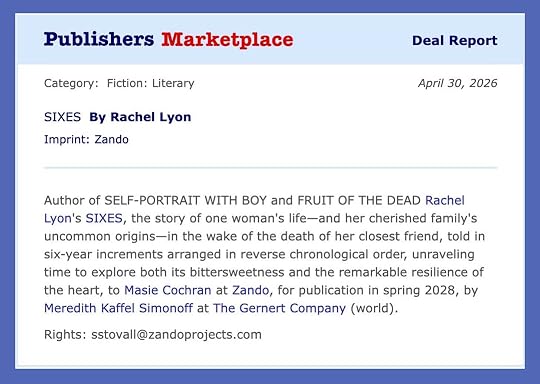Click the sstovall@zandoprojects.com rights email
Viewport: 540px width, 384px height.
176,334
